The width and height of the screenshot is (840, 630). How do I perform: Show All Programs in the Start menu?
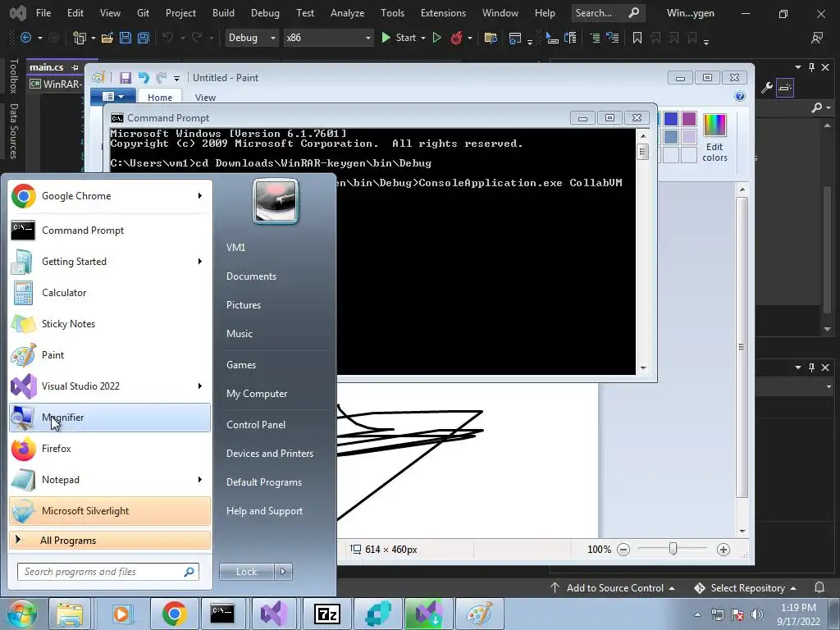(110, 540)
